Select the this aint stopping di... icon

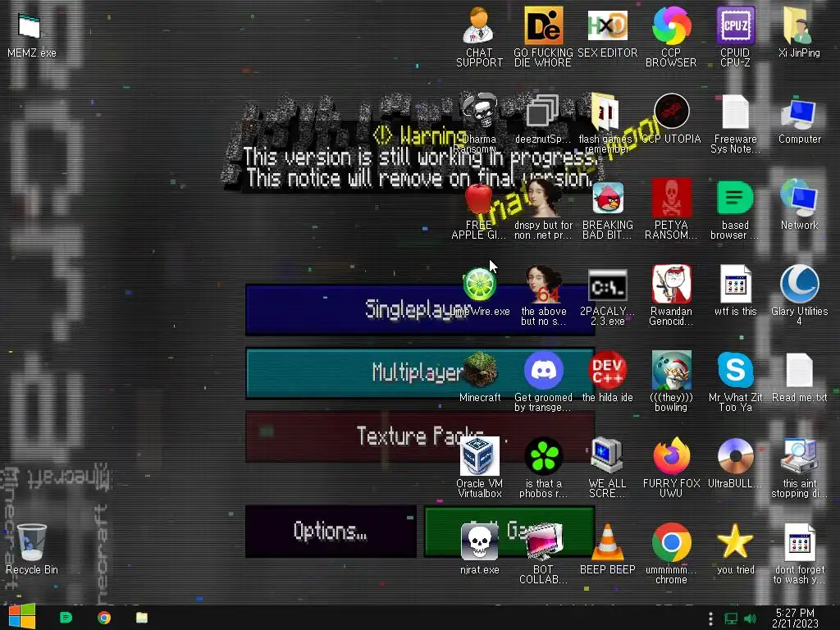(799, 455)
